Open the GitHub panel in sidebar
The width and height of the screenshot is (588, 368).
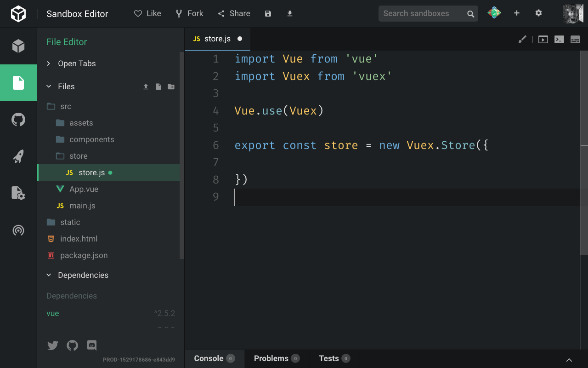(18, 120)
